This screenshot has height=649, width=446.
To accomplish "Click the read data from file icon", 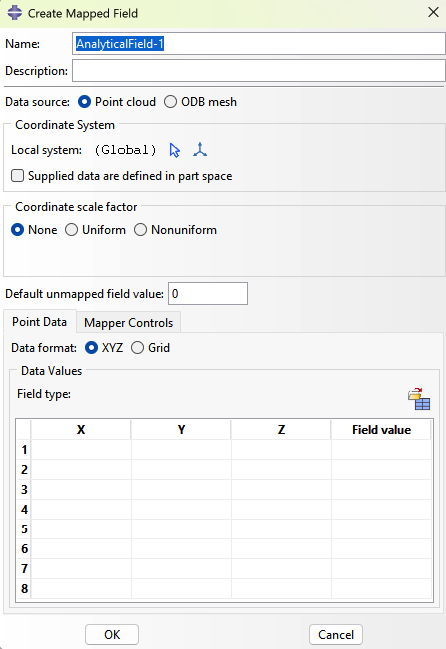I will click(419, 399).
